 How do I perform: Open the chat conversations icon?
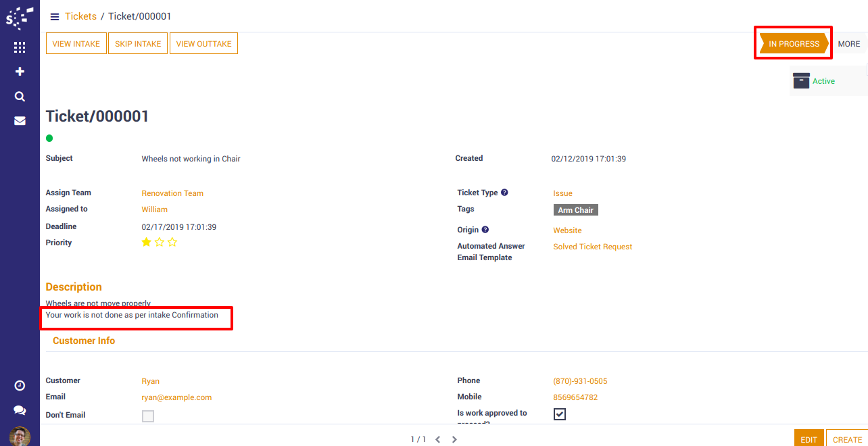(20, 410)
